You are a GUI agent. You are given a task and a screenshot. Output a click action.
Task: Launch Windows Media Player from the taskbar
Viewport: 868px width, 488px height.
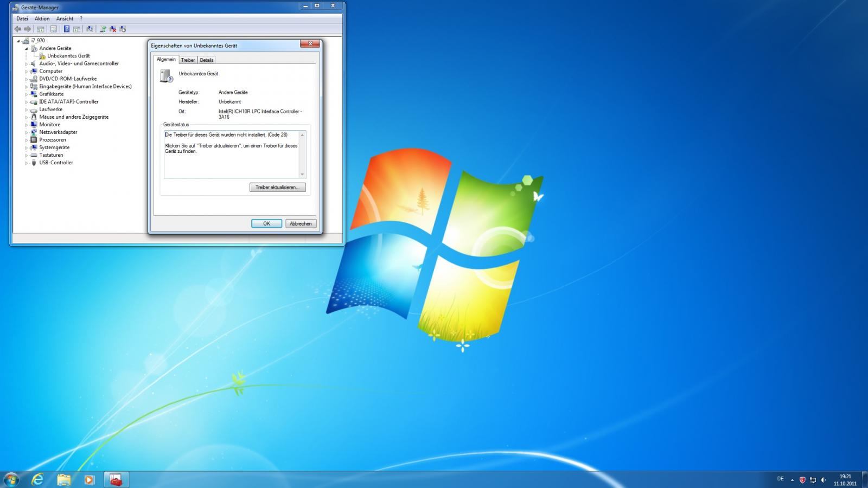click(90, 479)
